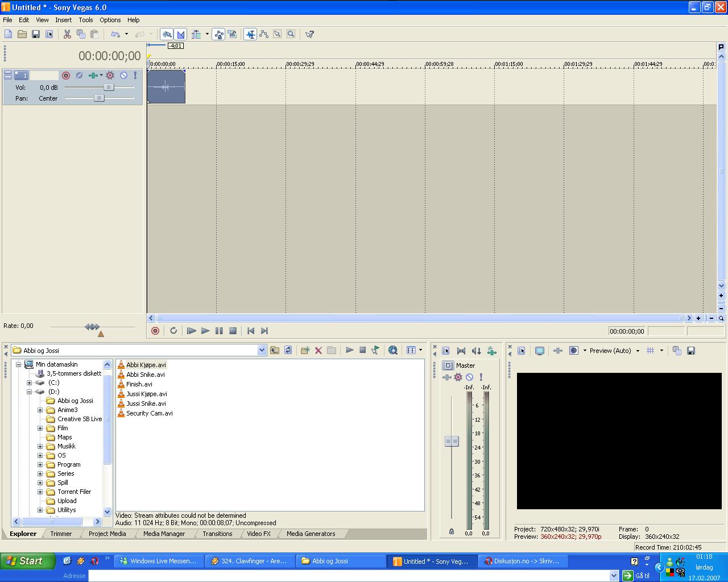Switch to the Media Generators tab
Screen dimensions: 728x582
click(311, 534)
